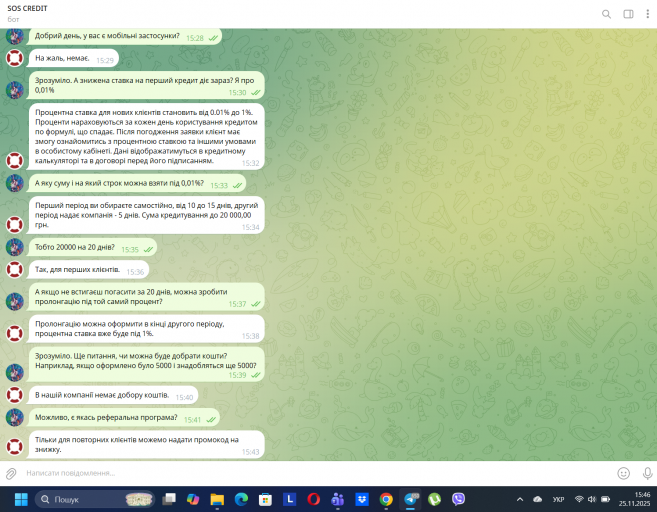The image size is (657, 512).
Task: Click message 'Тобто 20000 на 20 днів?'
Action: (x=93, y=248)
